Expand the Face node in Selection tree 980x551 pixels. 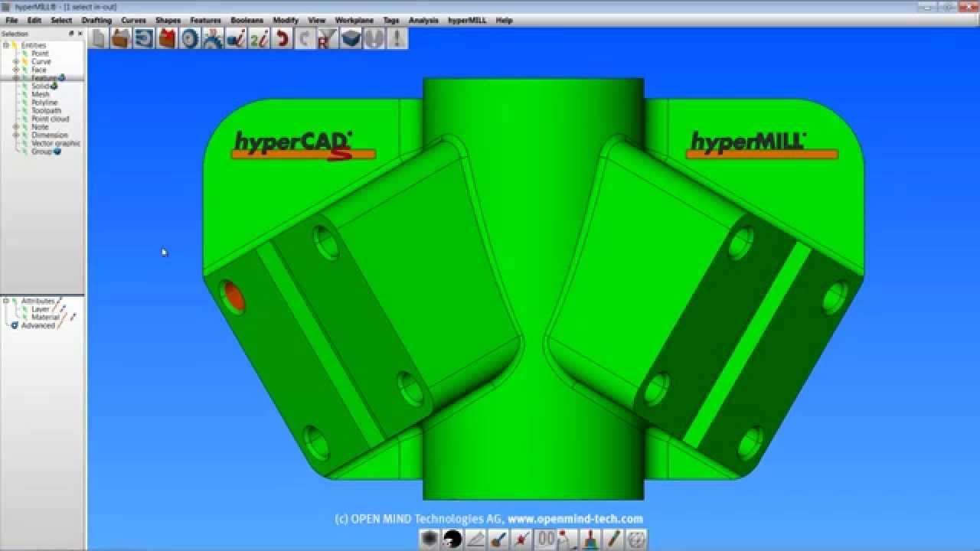(15, 70)
